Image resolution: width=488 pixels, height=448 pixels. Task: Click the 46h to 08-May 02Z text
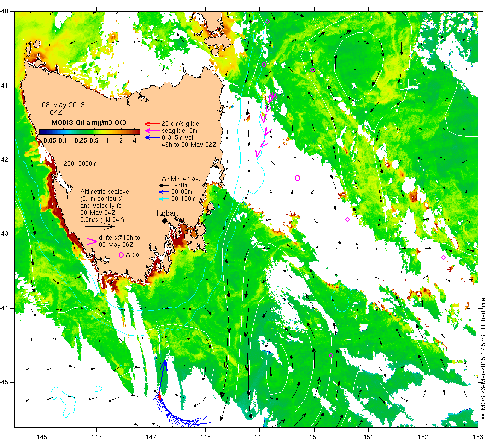click(189, 145)
